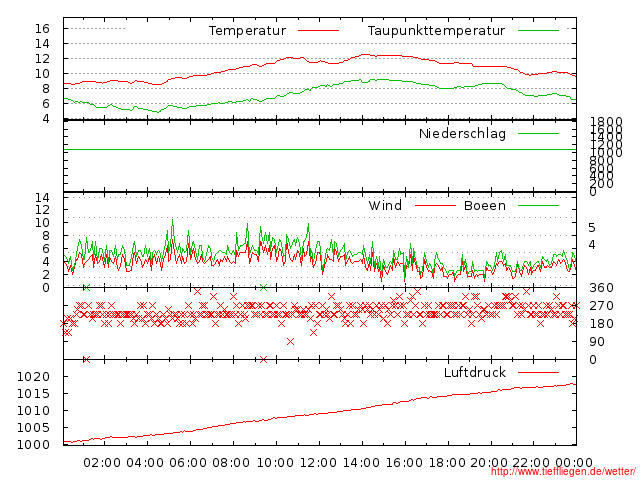Select the red Luftdruck legend line
The width and height of the screenshot is (640, 480).
pyautogui.click(x=538, y=373)
